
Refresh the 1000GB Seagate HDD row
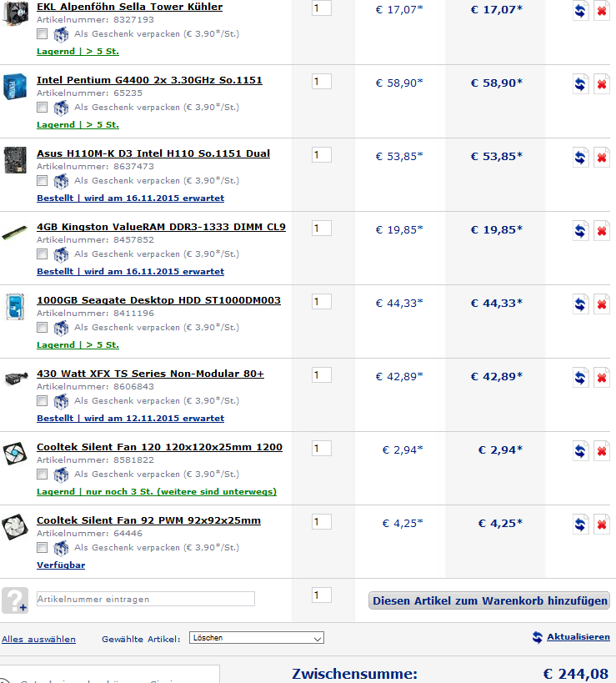580,304
